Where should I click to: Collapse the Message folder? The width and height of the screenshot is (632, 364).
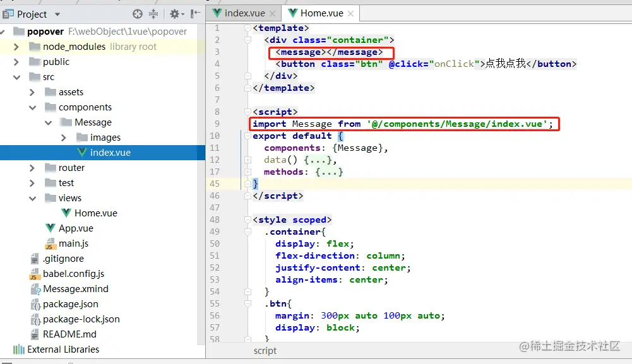pyautogui.click(x=49, y=122)
